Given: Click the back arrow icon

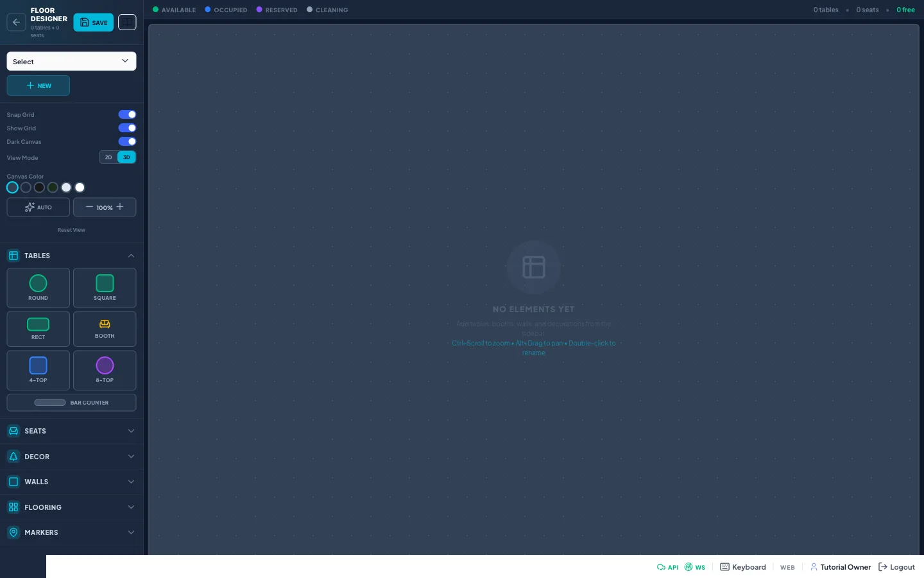Looking at the screenshot, I should pyautogui.click(x=17, y=22).
